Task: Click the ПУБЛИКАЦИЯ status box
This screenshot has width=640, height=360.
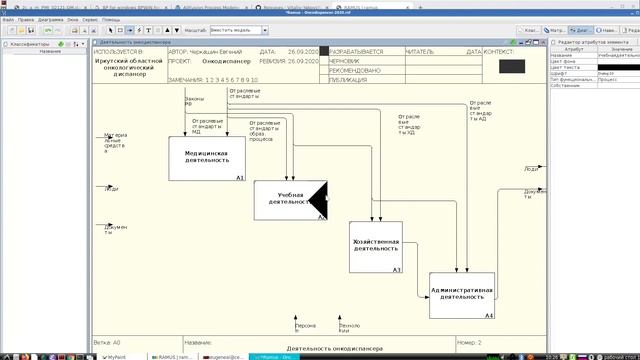Action: [324, 80]
